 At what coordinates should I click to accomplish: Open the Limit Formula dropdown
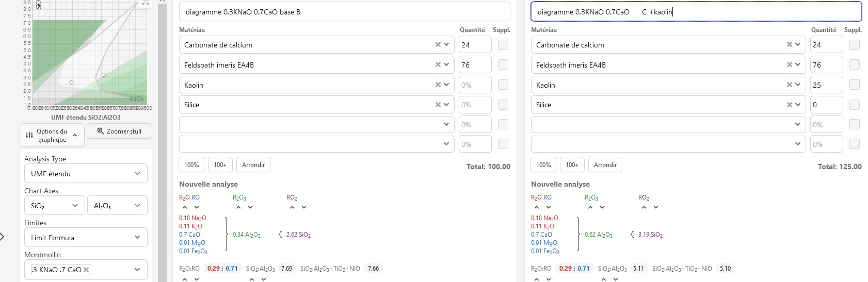[x=85, y=238]
